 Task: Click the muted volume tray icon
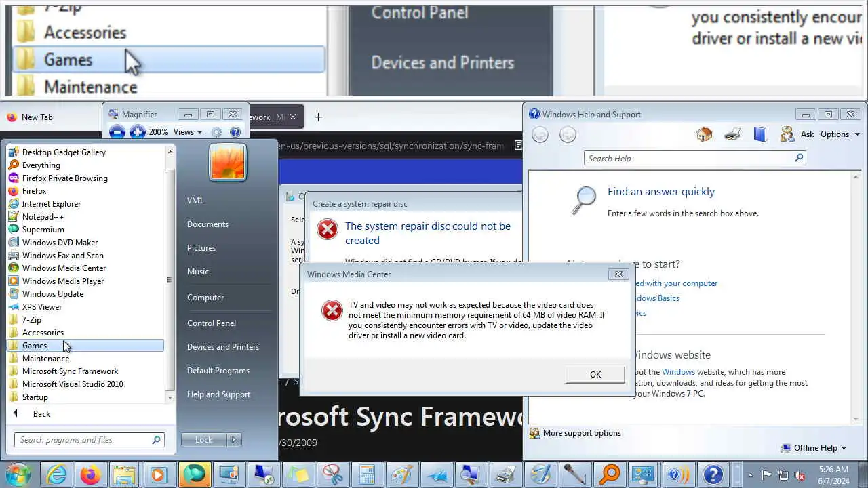[800, 474]
